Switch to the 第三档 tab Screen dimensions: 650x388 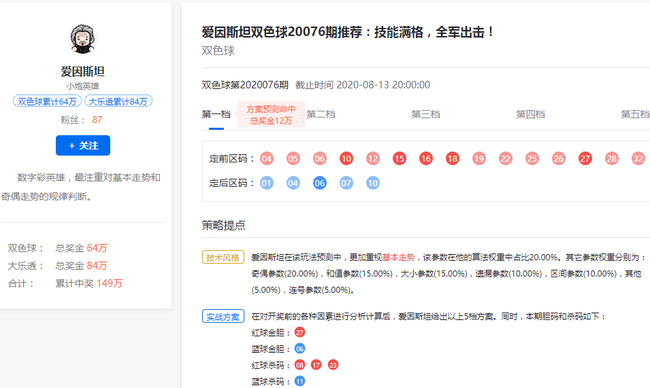(426, 114)
